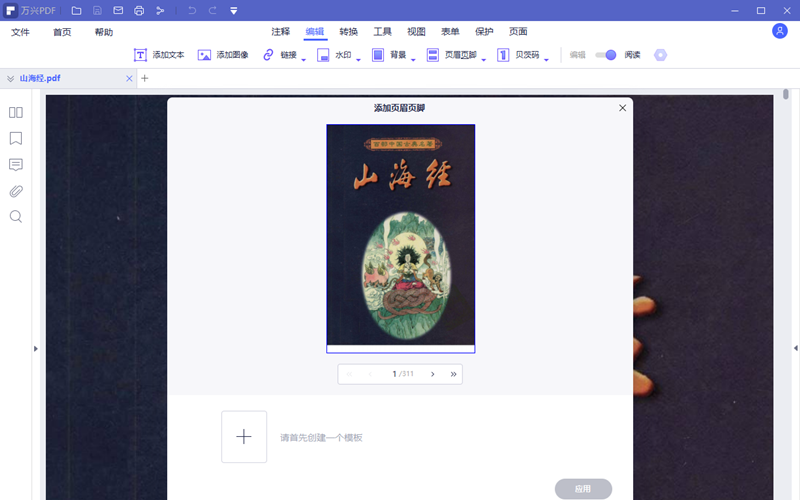Viewport: 800px width, 500px height.
Task: Open the page thumbnails panel
Action: 16,113
